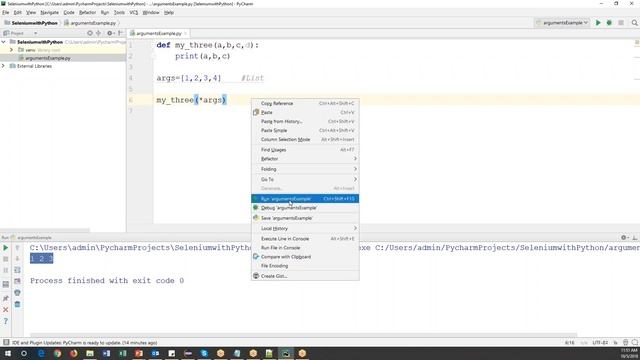The width and height of the screenshot is (640, 360).
Task: Select argumentsExample.py in project tree
Action: coord(48,58)
